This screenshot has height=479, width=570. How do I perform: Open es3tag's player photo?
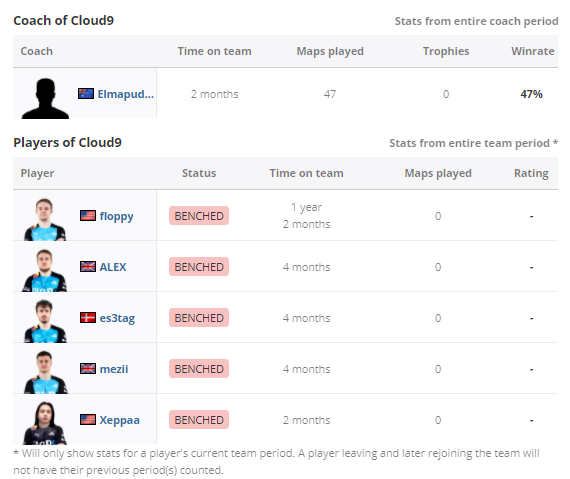point(45,321)
